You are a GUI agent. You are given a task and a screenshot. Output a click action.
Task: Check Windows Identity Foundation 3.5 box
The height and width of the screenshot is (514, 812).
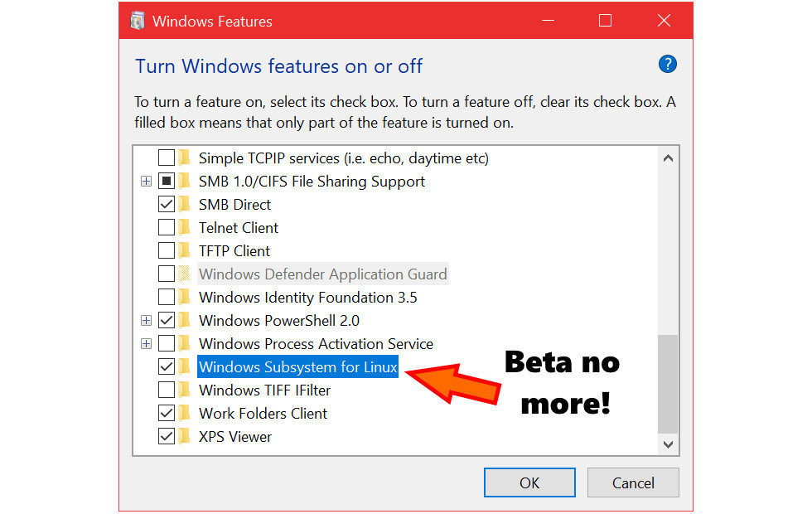[x=167, y=297]
